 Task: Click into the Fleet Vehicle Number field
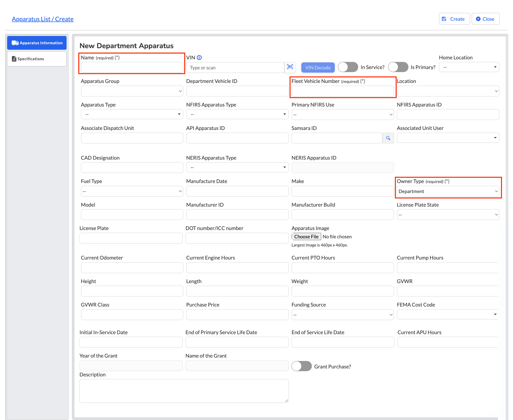(x=342, y=91)
